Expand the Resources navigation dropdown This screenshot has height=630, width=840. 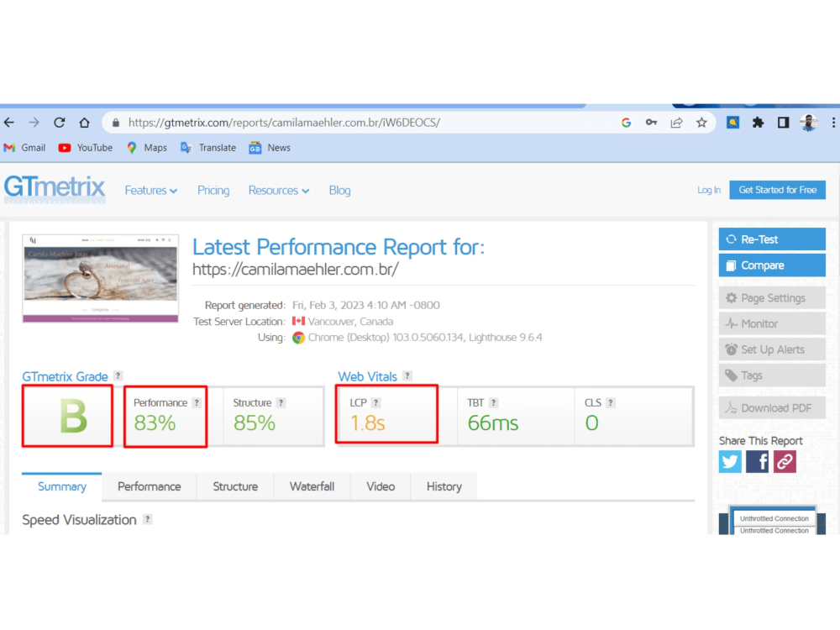279,190
